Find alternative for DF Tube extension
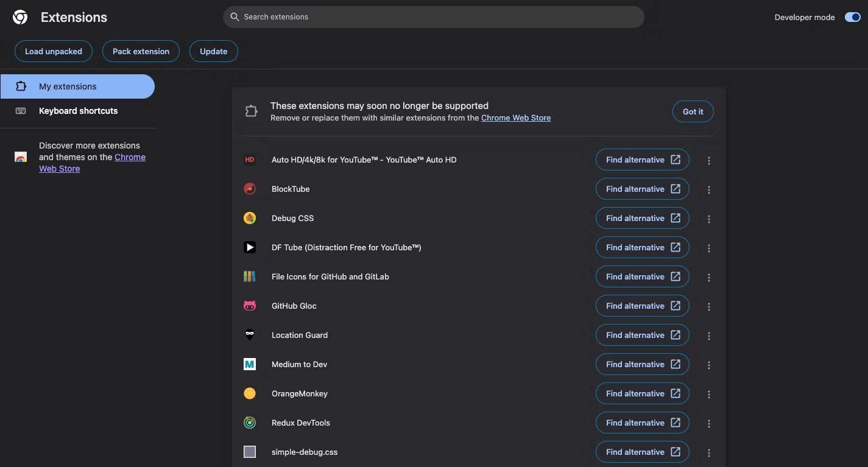 [642, 247]
